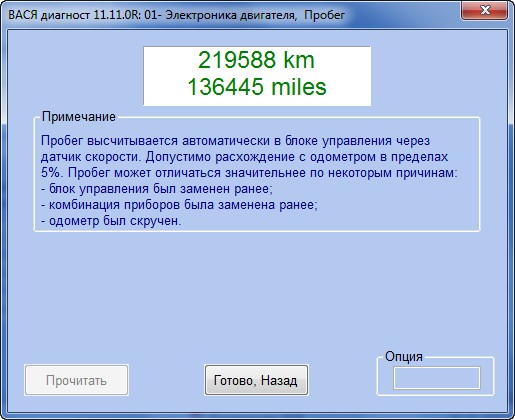Select the 136445 miles mileage value

point(257,87)
